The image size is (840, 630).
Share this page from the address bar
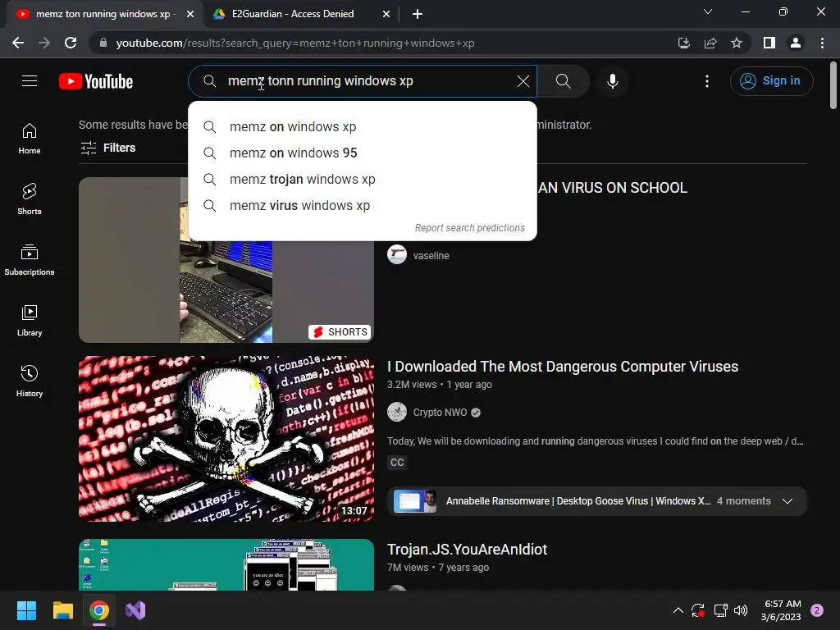click(x=710, y=43)
